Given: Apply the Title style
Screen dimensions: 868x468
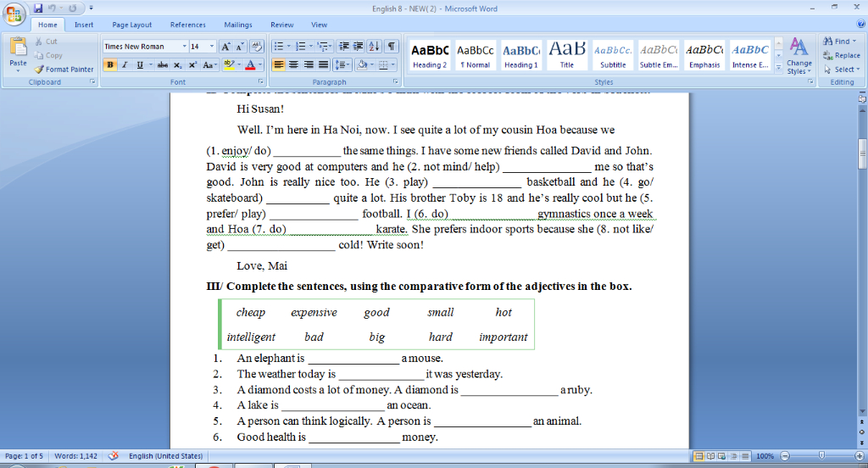Looking at the screenshot, I should (x=567, y=55).
